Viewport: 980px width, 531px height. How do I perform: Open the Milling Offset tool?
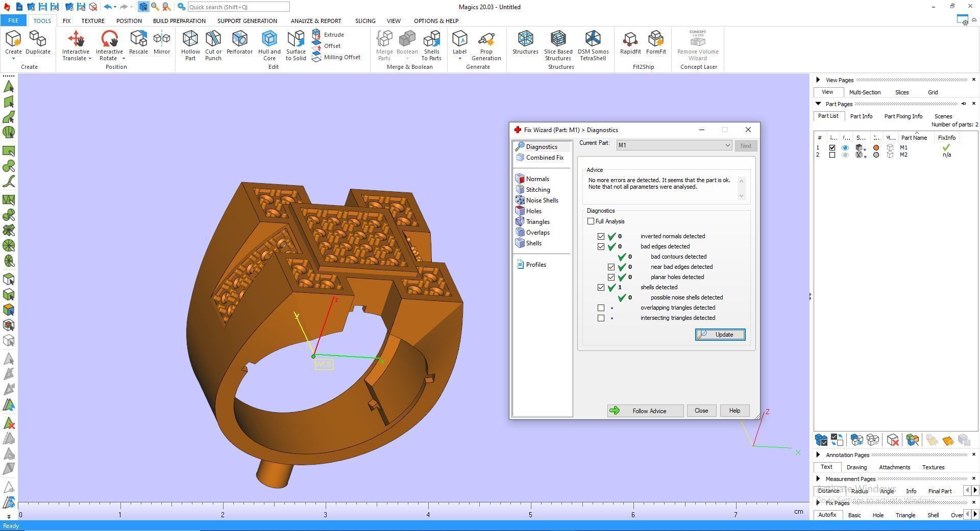[x=336, y=57]
